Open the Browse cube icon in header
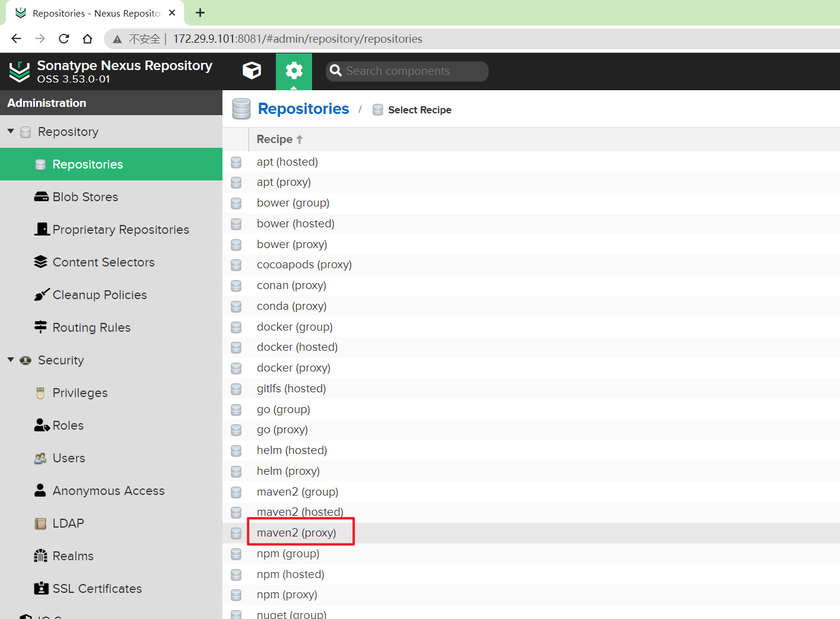 tap(252, 71)
